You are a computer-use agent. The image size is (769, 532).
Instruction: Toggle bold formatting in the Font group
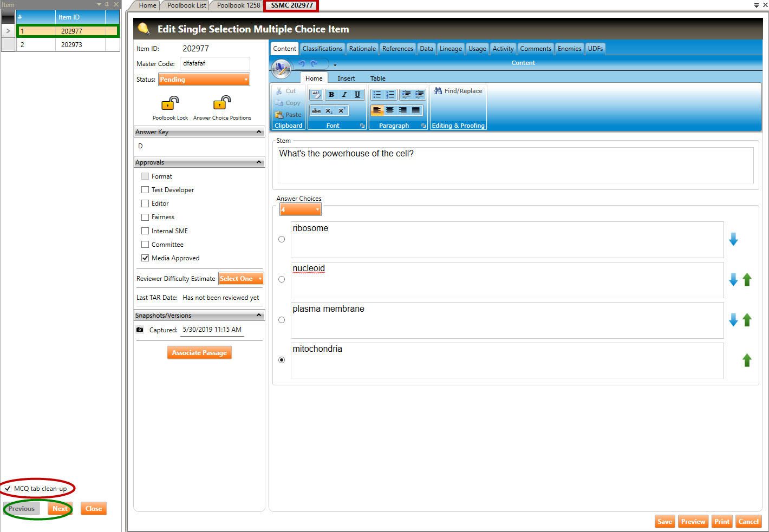click(x=331, y=95)
